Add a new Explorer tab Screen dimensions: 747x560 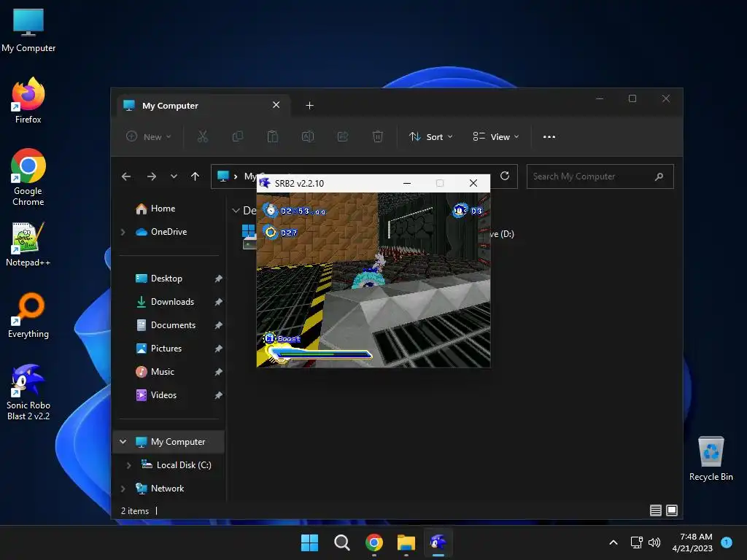coord(309,105)
